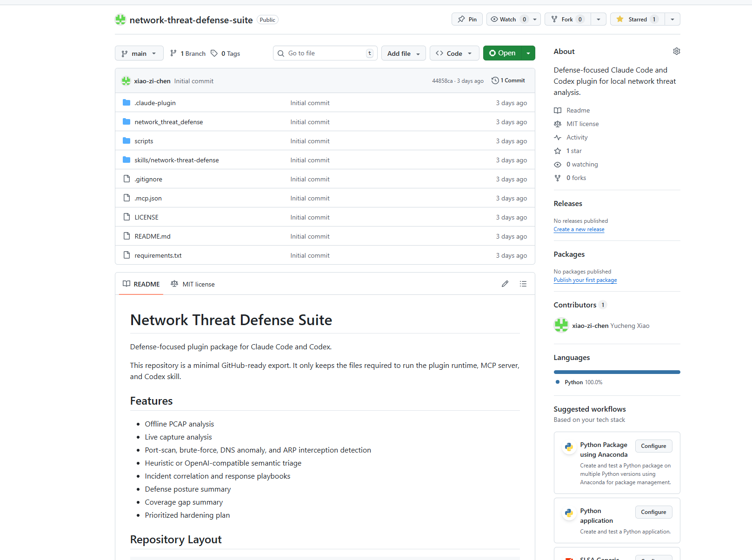Switch to the MIT license tab

(x=198, y=284)
